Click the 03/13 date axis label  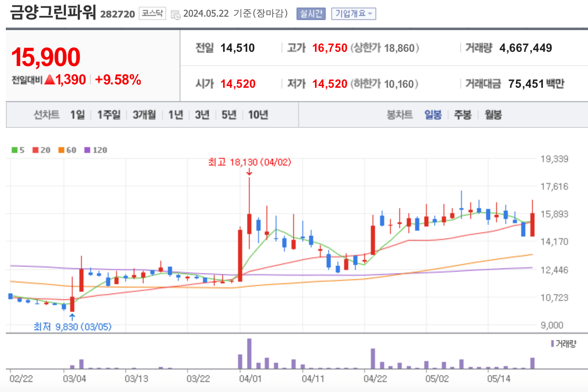point(137,379)
